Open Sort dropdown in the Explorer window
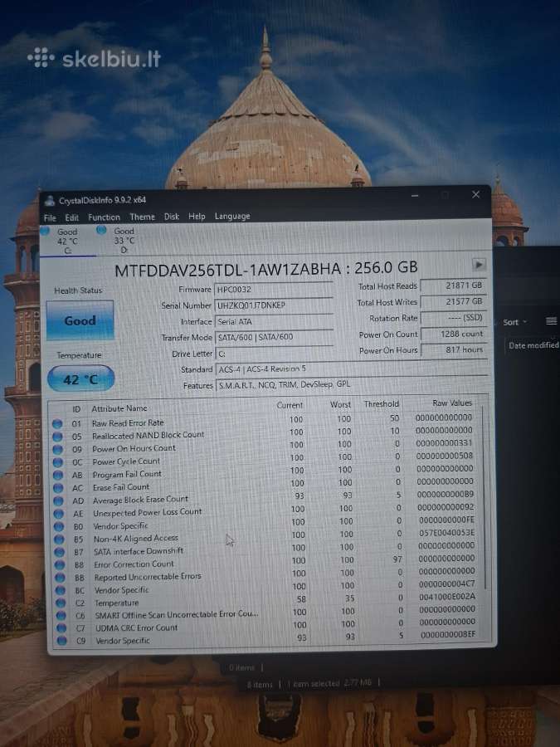 tap(514, 322)
